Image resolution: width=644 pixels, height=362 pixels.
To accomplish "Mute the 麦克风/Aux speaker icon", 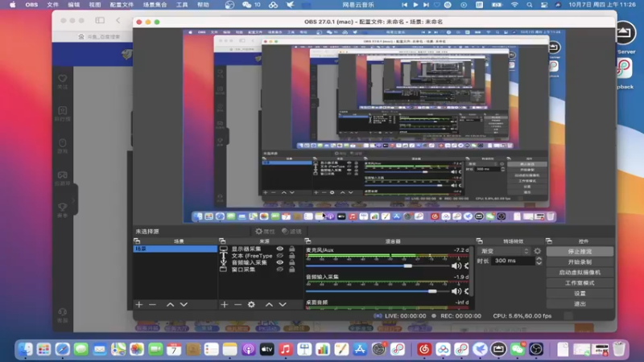I will [456, 266].
